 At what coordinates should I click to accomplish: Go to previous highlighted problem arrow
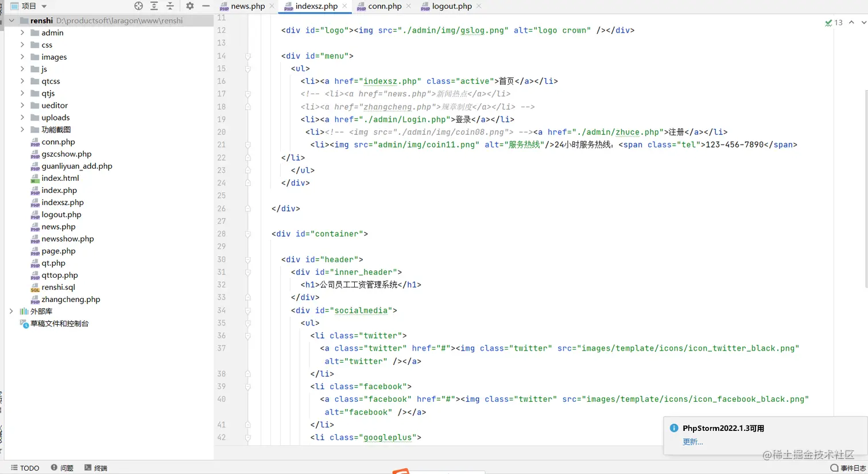[851, 22]
